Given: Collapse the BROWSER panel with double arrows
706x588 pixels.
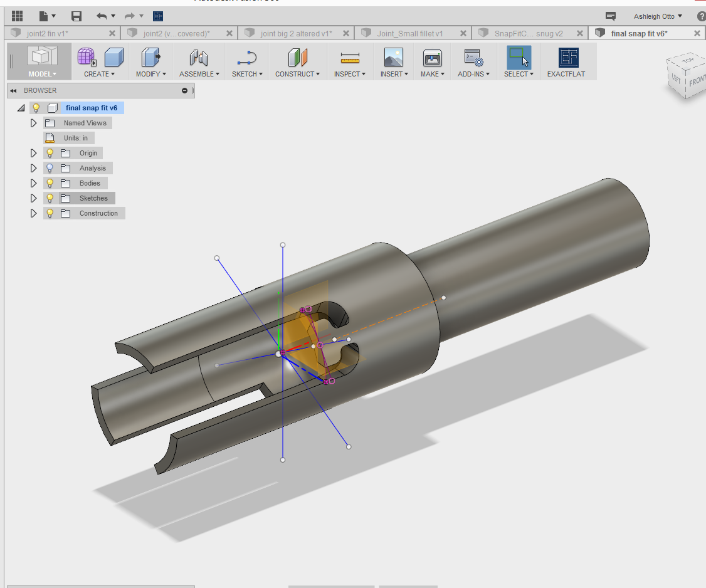Looking at the screenshot, I should [x=14, y=90].
